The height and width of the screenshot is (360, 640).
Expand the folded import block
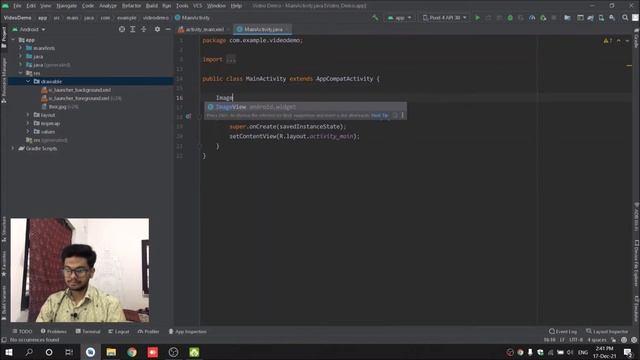tap(231, 60)
